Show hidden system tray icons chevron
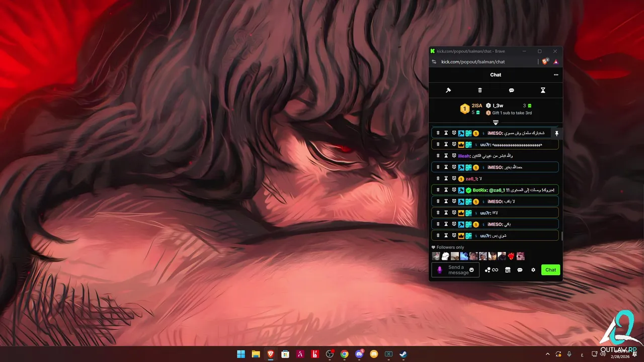This screenshot has height=362, width=644. click(x=547, y=354)
